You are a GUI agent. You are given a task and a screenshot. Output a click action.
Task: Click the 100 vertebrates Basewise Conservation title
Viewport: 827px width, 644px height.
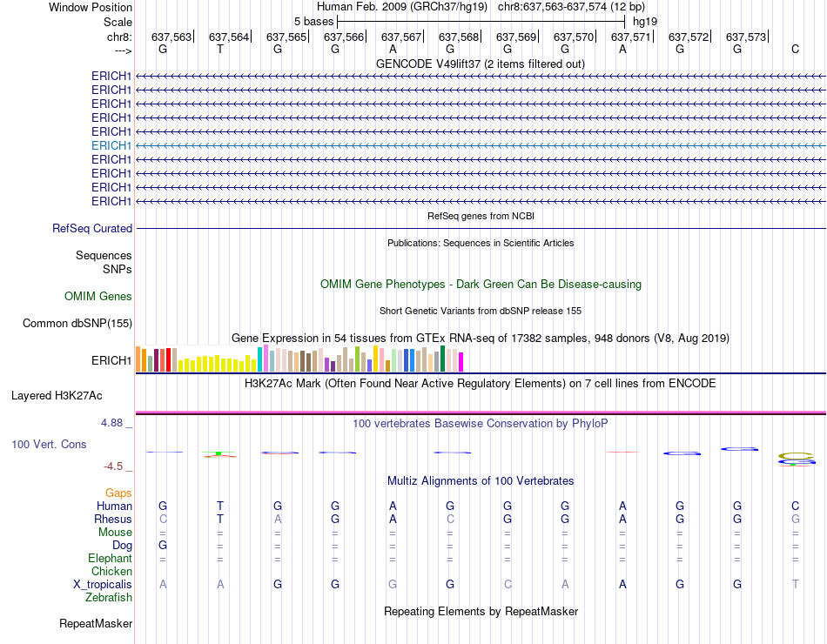point(480,424)
